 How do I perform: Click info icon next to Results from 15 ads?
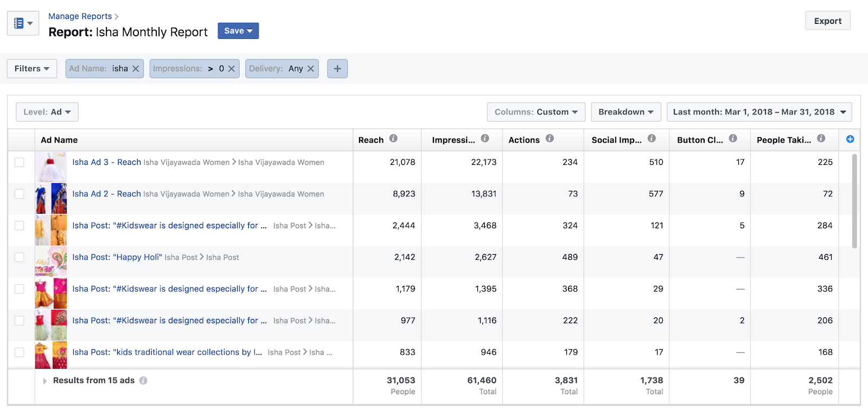pyautogui.click(x=143, y=381)
